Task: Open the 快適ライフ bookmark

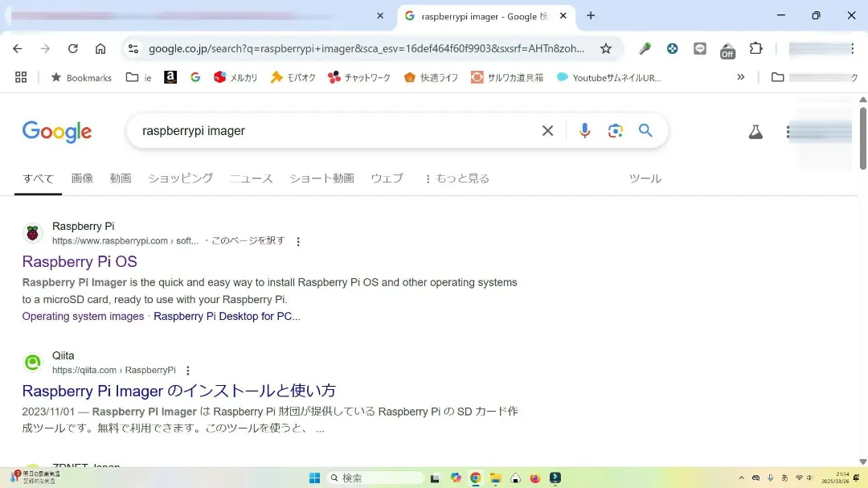Action: (x=432, y=77)
